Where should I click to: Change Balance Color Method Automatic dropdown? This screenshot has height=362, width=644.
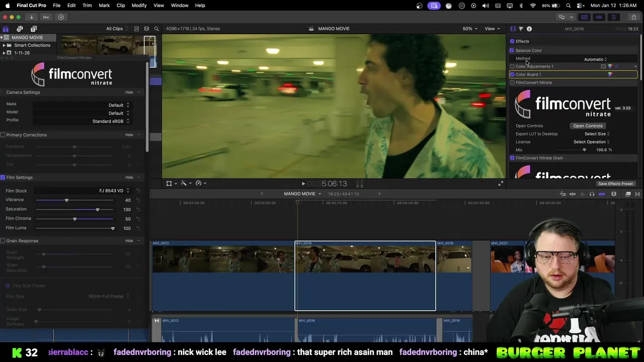pyautogui.click(x=596, y=59)
